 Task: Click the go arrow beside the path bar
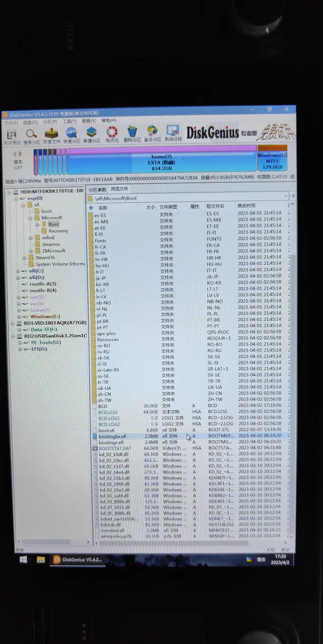point(293,196)
